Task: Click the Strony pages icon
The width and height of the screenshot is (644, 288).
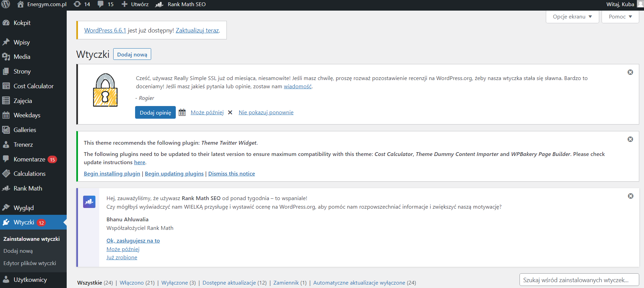Action: point(6,71)
